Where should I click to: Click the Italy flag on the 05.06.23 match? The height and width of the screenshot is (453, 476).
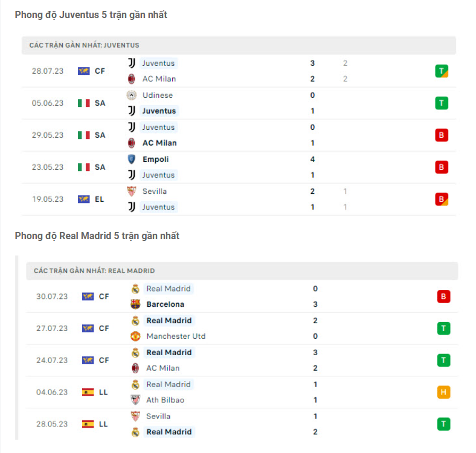click(x=84, y=103)
